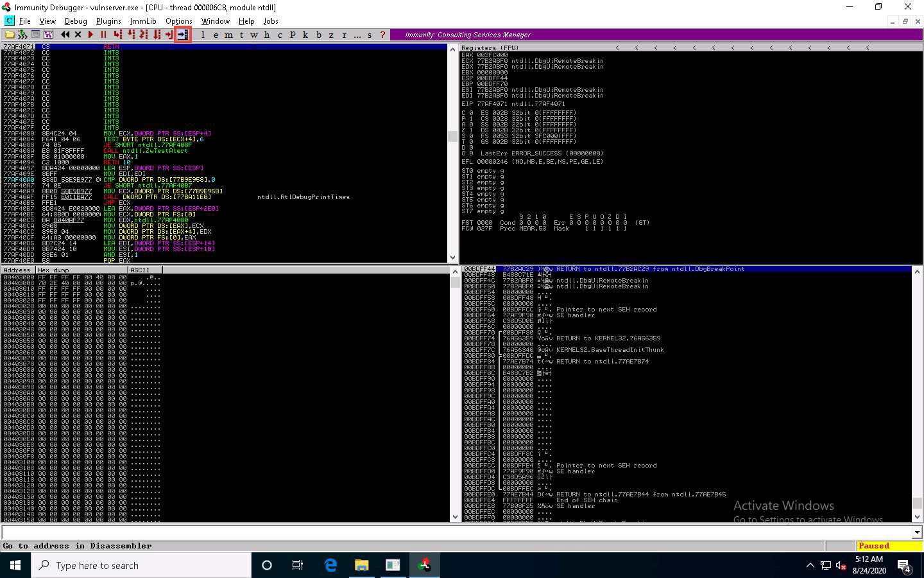This screenshot has width=924, height=578.
Task: Select the CALL ntdll.ZwTestAlert instruction row
Action: (x=224, y=151)
